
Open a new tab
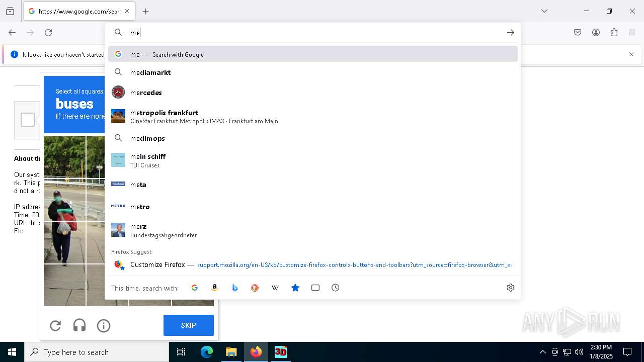point(146,11)
